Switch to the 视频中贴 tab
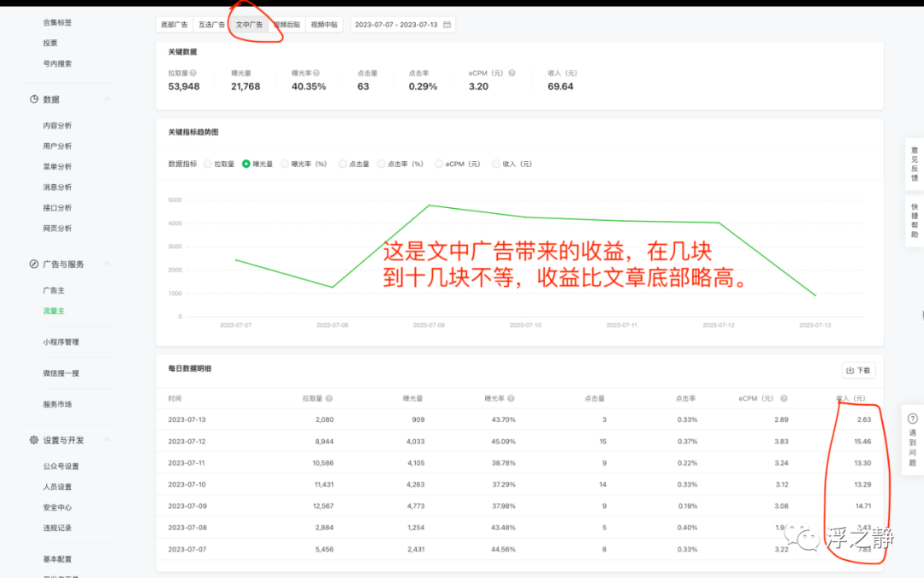This screenshot has height=578, width=924. pos(324,25)
